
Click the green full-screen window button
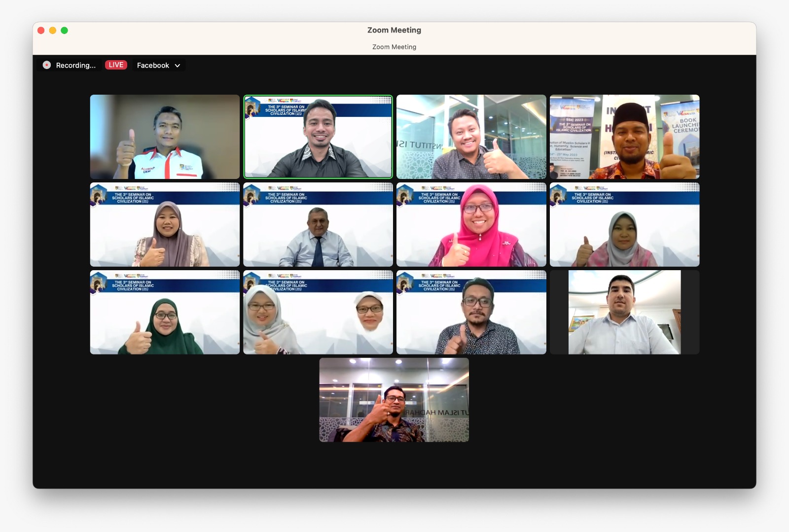[x=65, y=31]
